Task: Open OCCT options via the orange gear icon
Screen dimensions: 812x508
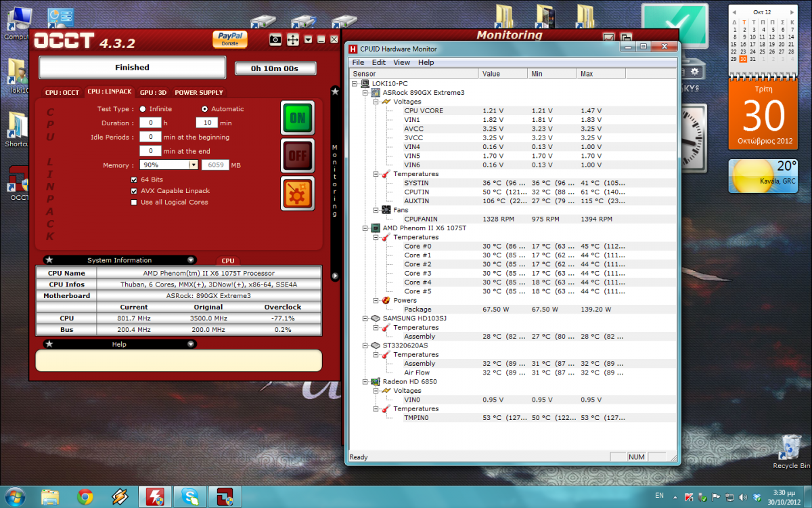Action: 297,194
